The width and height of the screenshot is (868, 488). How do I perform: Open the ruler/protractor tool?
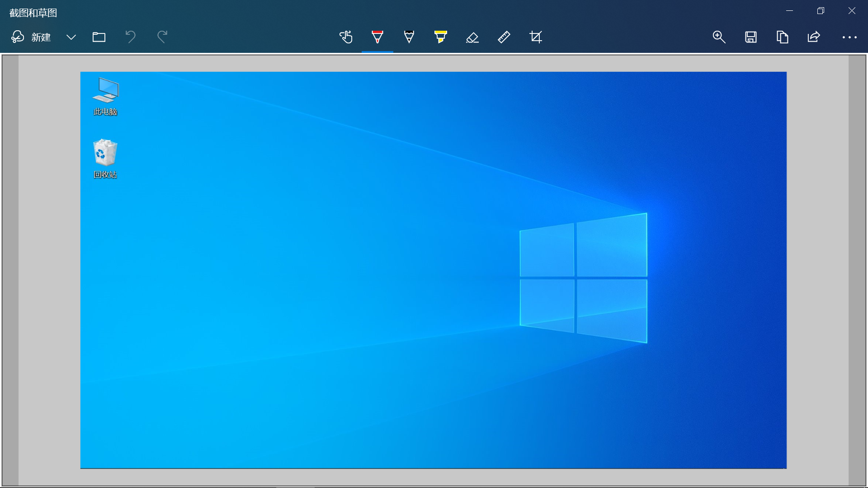pos(504,37)
